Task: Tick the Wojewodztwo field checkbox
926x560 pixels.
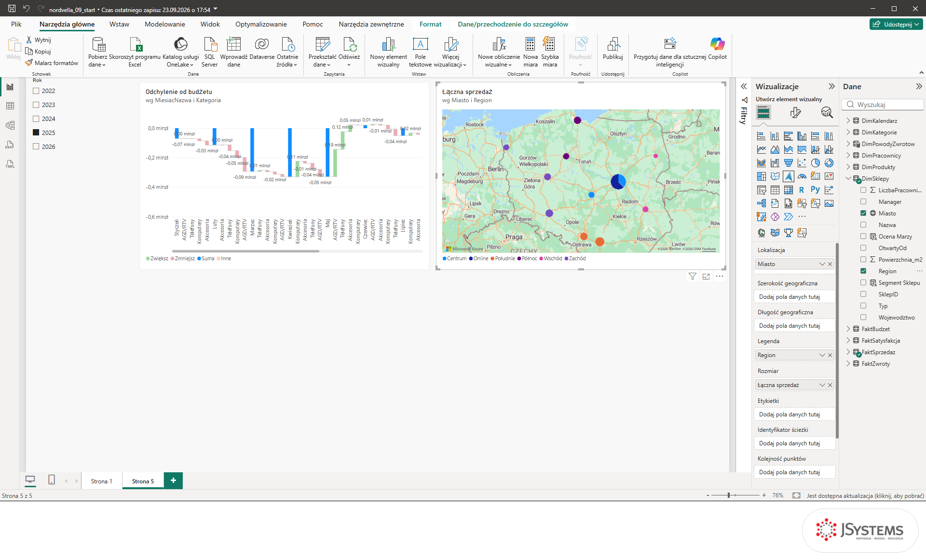Action: click(x=863, y=317)
